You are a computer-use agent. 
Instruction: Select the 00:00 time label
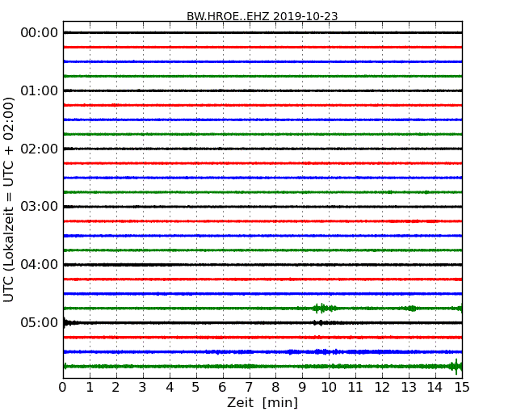pyautogui.click(x=40, y=33)
